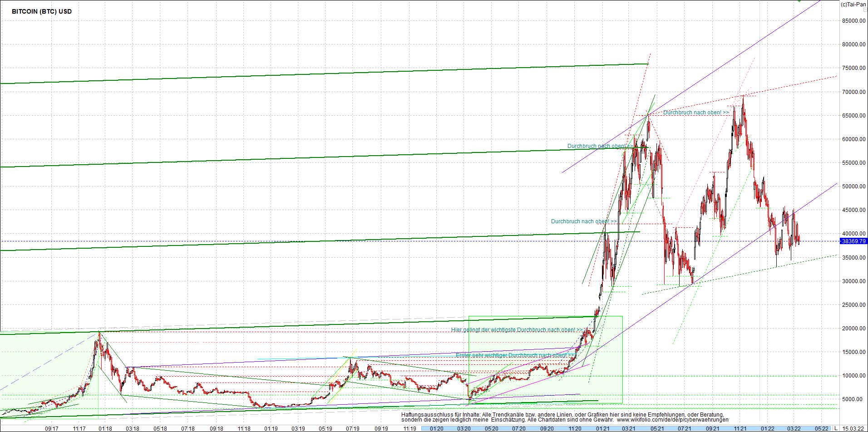Click the 11 21 time axis label

[740, 428]
